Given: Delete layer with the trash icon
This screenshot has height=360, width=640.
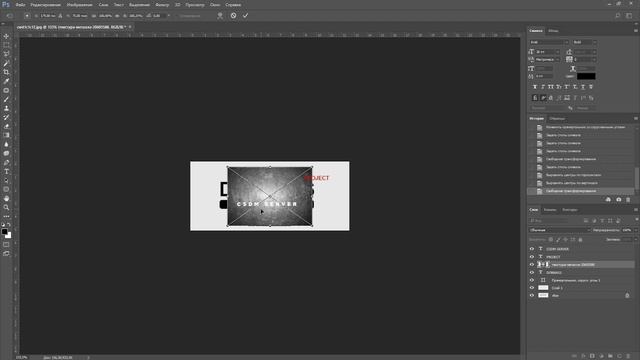Looking at the screenshot, I should point(628,356).
